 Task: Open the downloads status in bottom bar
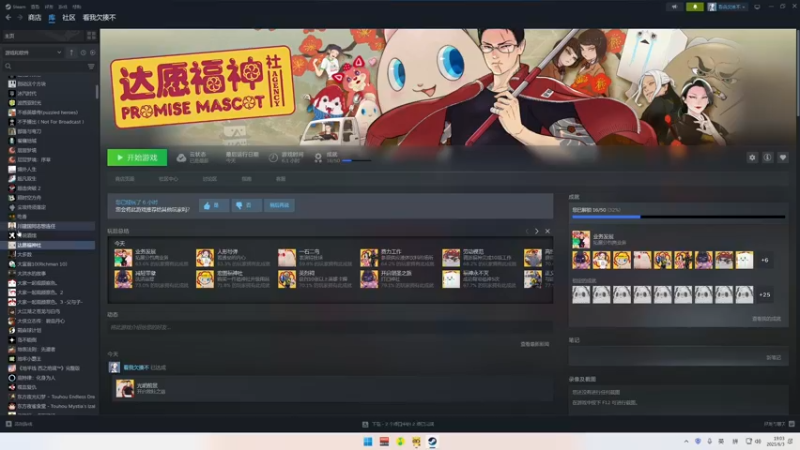[x=398, y=424]
